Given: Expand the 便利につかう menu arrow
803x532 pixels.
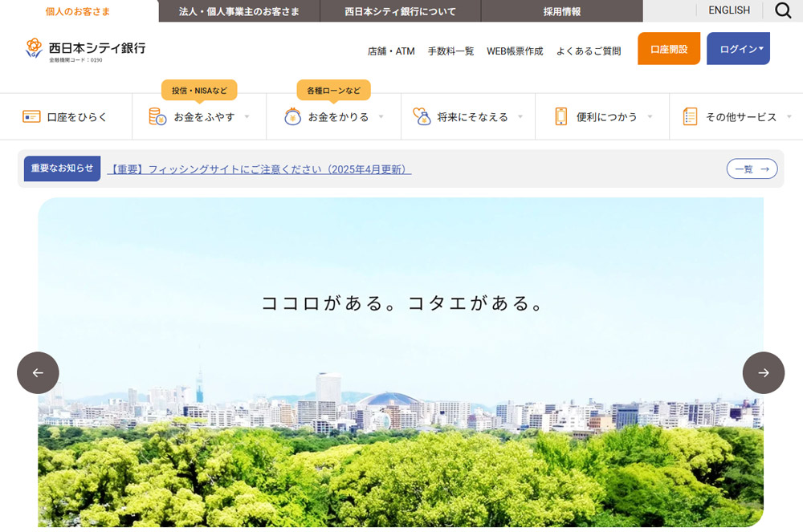Looking at the screenshot, I should click(x=650, y=116).
